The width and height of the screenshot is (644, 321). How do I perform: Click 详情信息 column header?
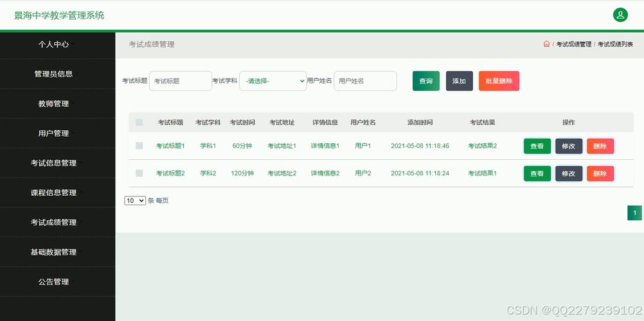point(325,123)
